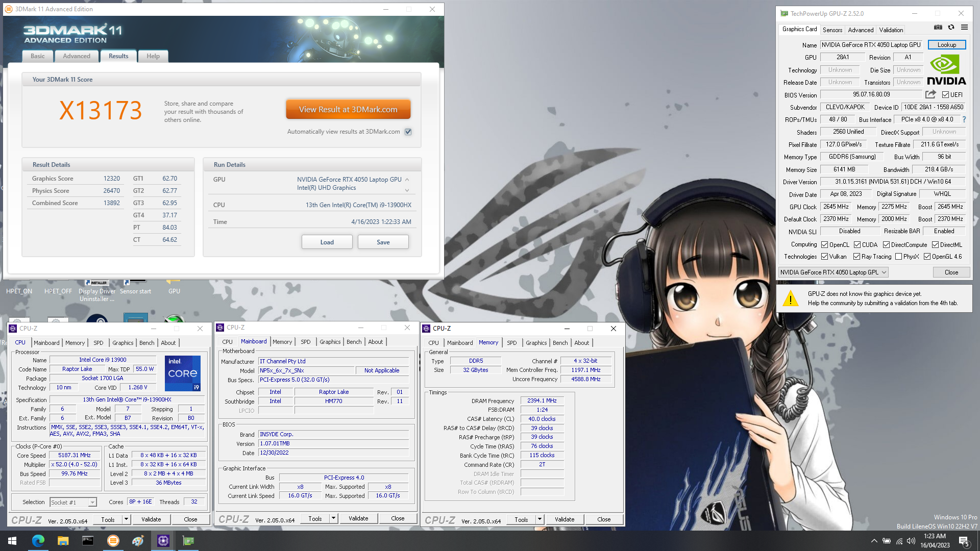Show hidden system tray icons
Screen dimensions: 980x551
click(874, 541)
